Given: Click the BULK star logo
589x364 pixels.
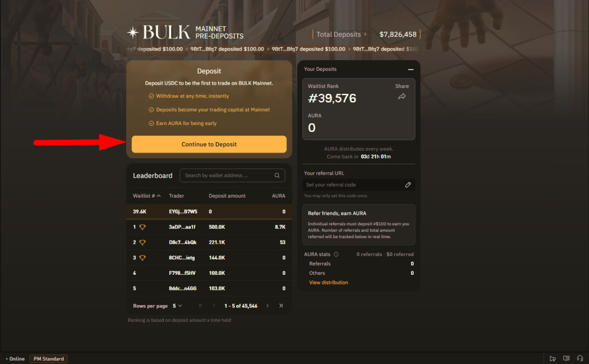Looking at the screenshot, I should point(133,32).
